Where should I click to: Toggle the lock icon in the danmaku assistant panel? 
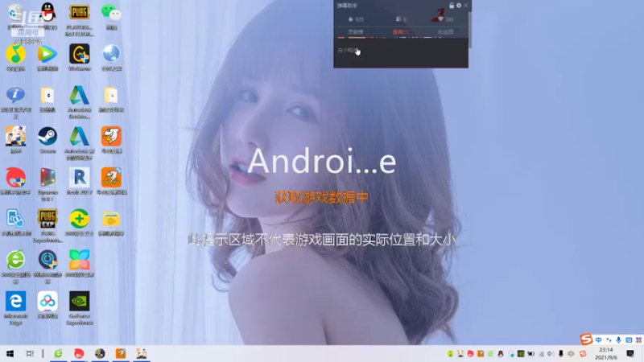pos(452,6)
